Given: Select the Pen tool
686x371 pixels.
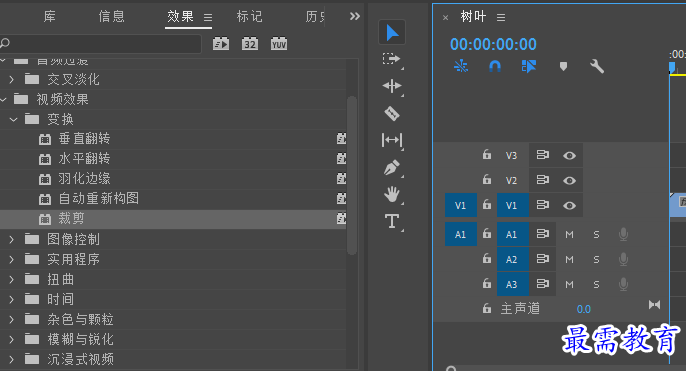Looking at the screenshot, I should point(392,168).
